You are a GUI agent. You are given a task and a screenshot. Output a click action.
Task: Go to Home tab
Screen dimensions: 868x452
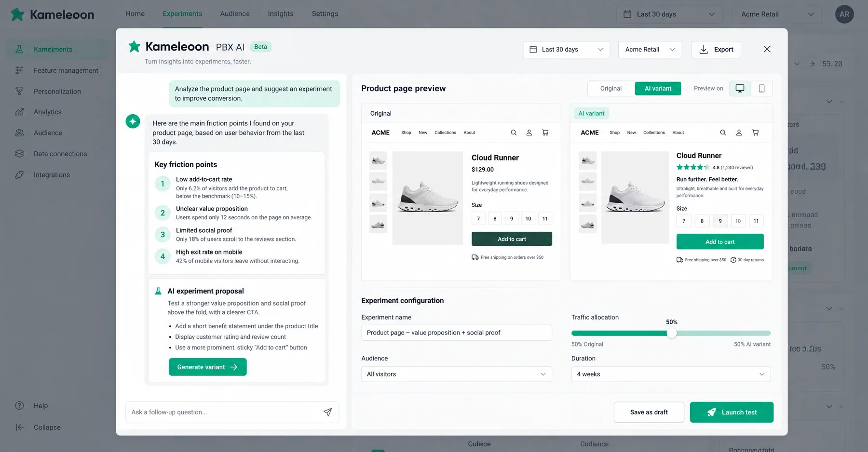[135, 13]
